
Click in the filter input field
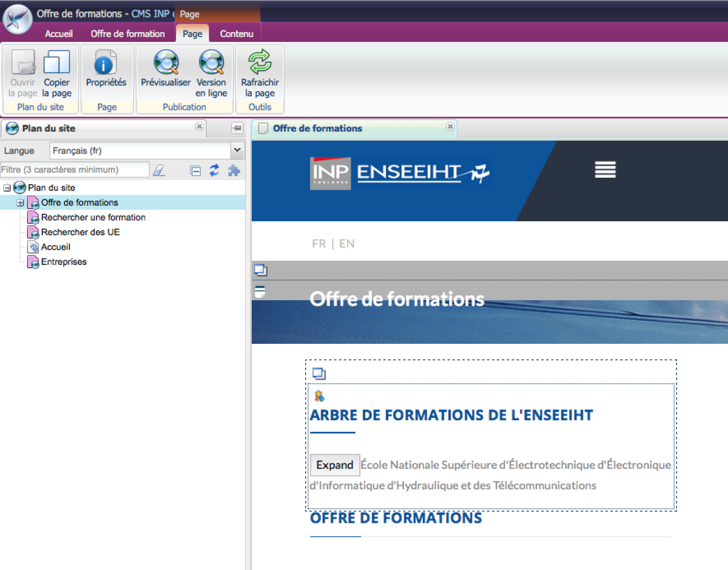(73, 170)
